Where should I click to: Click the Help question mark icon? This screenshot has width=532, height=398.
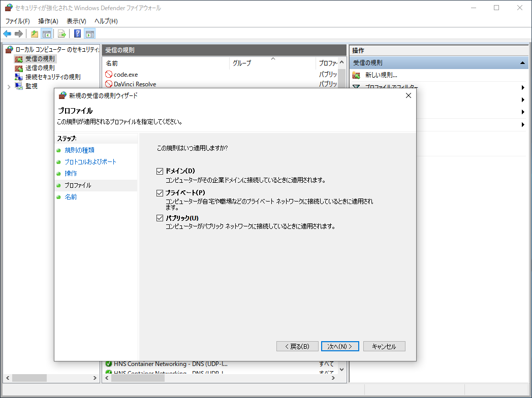77,34
